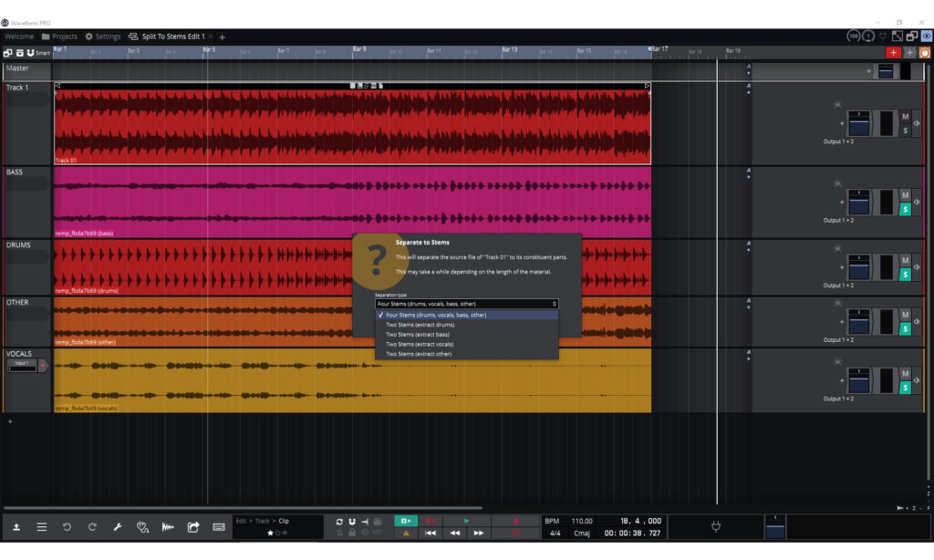Mute the BASS track
The image size is (934, 560).
906,195
